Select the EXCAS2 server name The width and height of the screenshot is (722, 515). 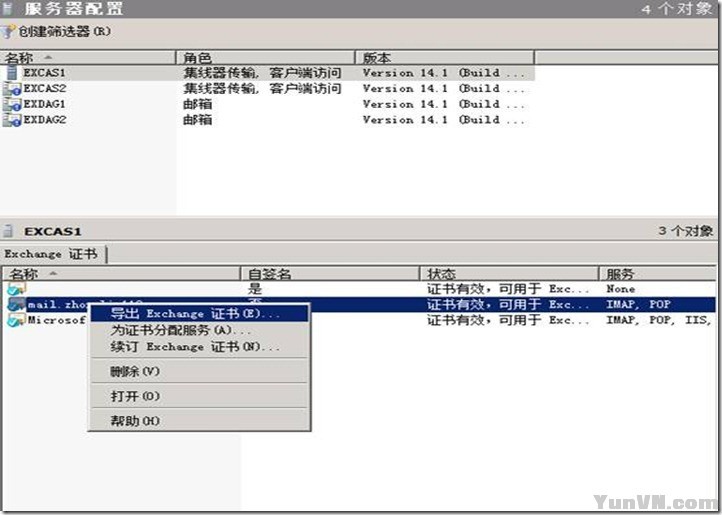[45, 88]
